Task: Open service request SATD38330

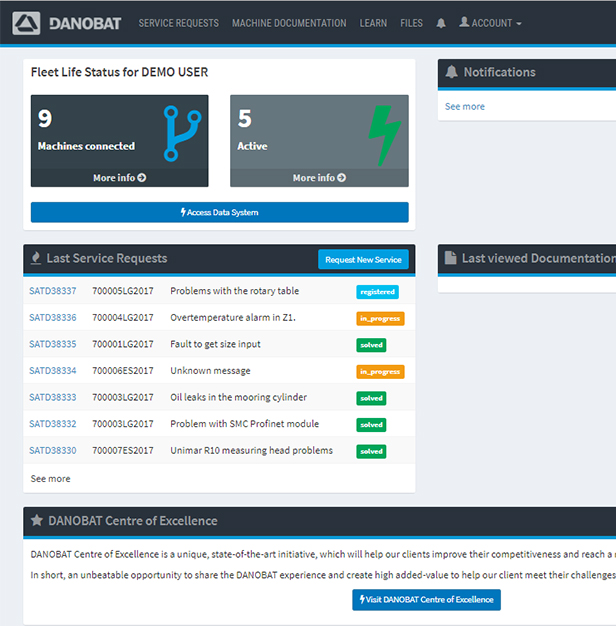Action: [x=53, y=450]
